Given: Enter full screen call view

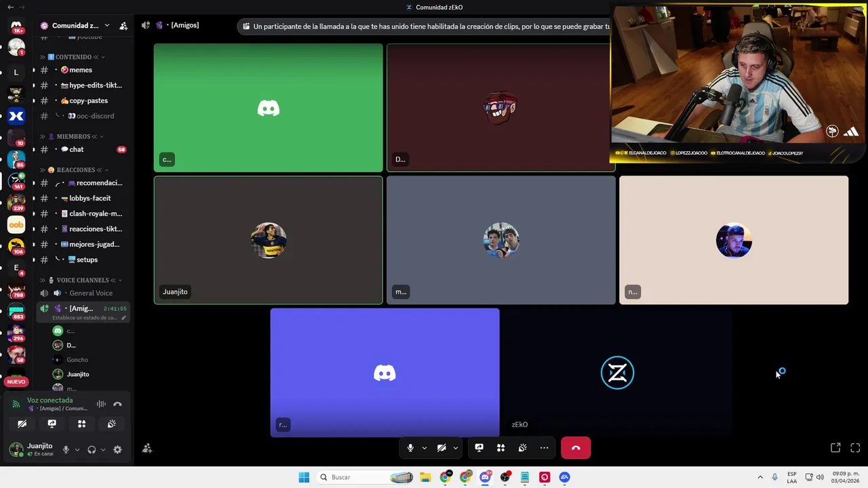Looking at the screenshot, I should click(855, 448).
